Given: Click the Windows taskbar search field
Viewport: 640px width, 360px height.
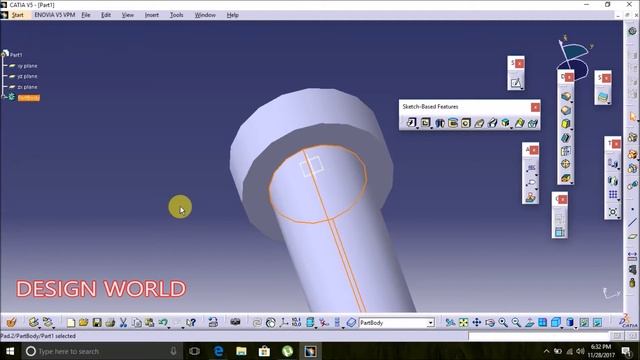Looking at the screenshot, I should pos(102,351).
